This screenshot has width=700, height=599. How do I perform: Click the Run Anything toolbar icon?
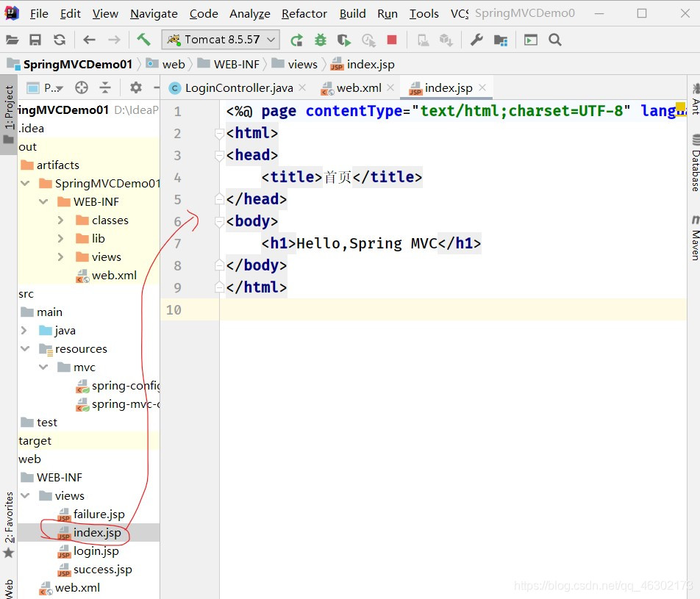530,40
